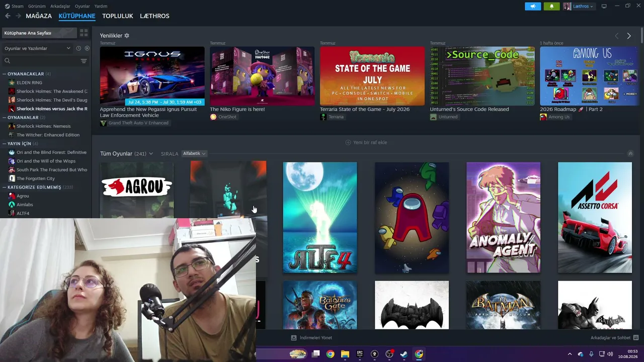This screenshot has width=644, height=362.
Task: Open Terraria game tag under news card
Action: point(332,117)
